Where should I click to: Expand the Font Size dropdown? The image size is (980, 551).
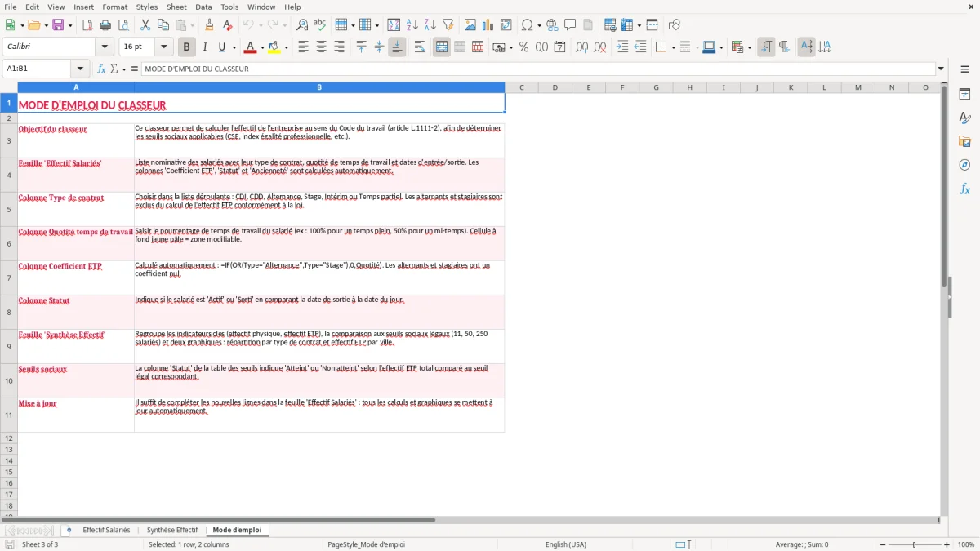point(163,47)
